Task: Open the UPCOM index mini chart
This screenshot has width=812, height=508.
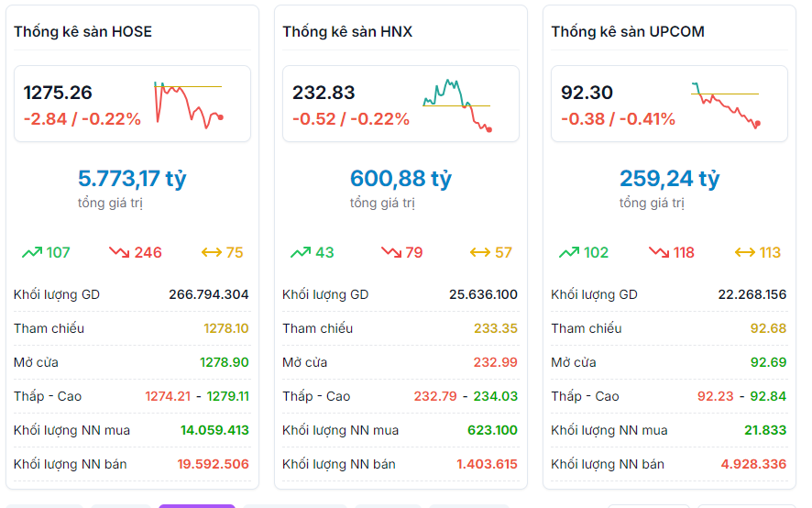Action: click(x=725, y=104)
